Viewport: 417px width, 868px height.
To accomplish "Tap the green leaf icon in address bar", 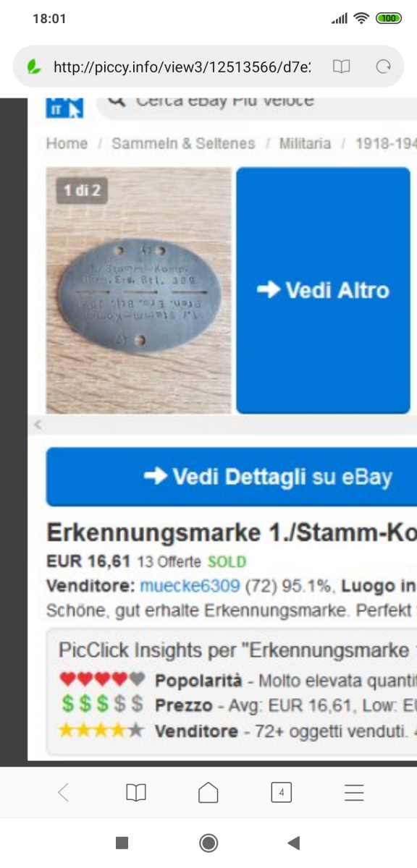I will click(34, 67).
